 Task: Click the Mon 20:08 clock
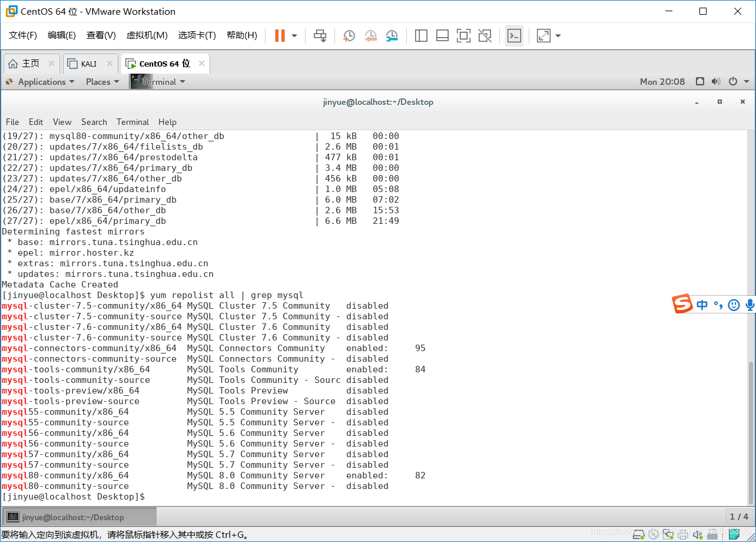tap(662, 82)
